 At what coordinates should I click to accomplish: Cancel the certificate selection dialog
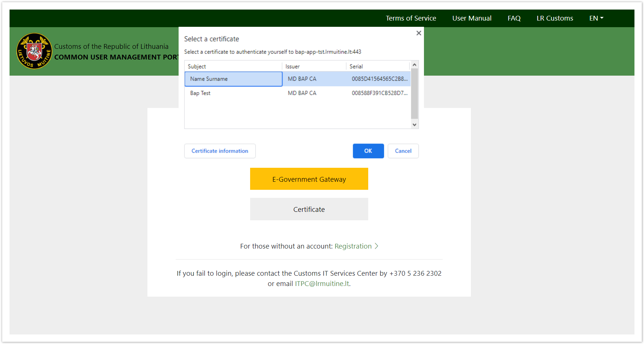pyautogui.click(x=403, y=151)
